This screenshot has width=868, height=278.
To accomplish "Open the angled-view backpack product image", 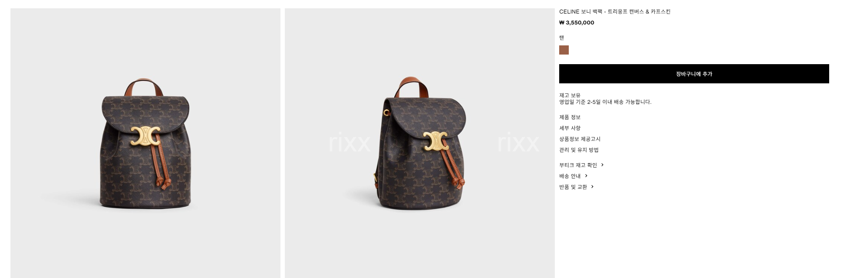I will click(x=420, y=143).
